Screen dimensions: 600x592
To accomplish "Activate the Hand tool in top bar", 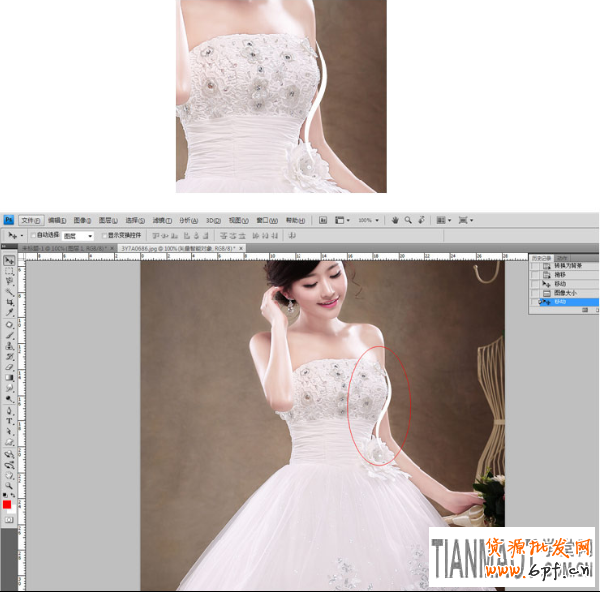I will click(395, 219).
